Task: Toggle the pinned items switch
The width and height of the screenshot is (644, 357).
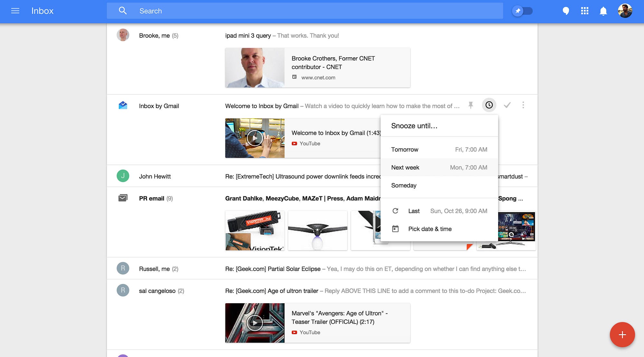Action: point(522,11)
